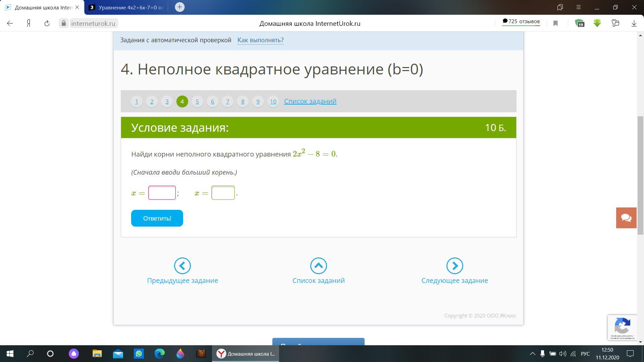Click the green download extension icon
The width and height of the screenshot is (644, 362).
597,23
